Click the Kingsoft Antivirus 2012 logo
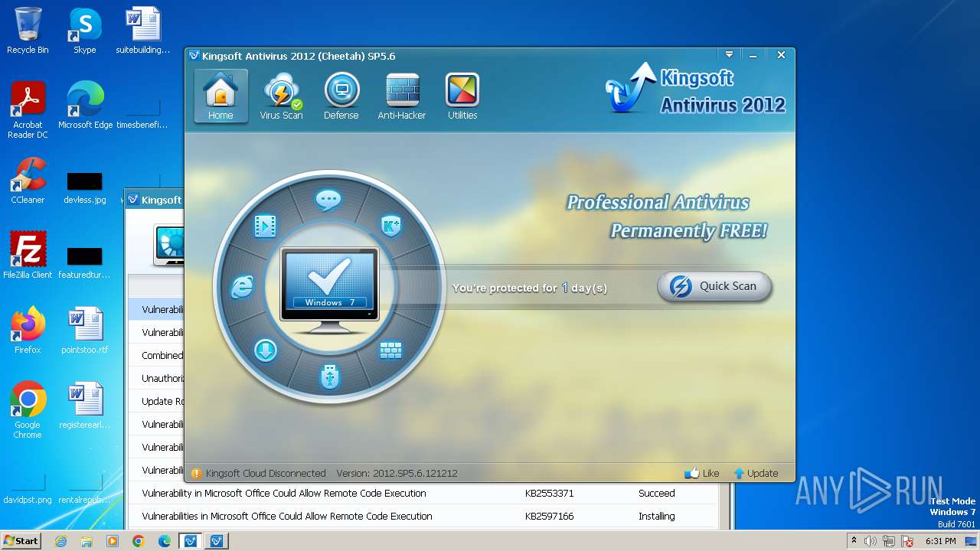 [695, 90]
